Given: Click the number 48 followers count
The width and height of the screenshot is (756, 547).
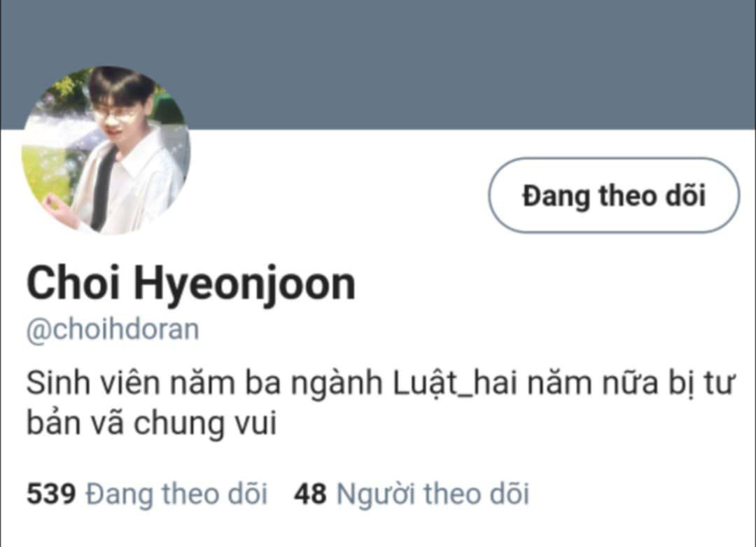Looking at the screenshot, I should pos(311,494).
